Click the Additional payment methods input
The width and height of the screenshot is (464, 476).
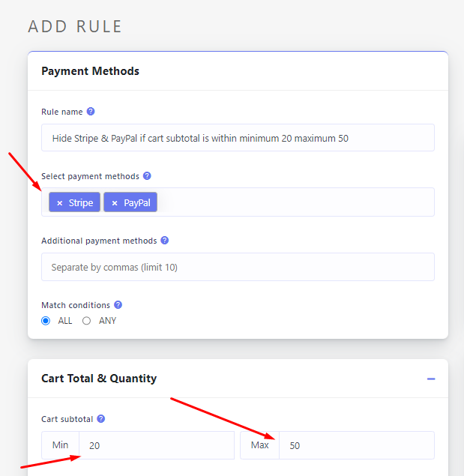(x=238, y=267)
